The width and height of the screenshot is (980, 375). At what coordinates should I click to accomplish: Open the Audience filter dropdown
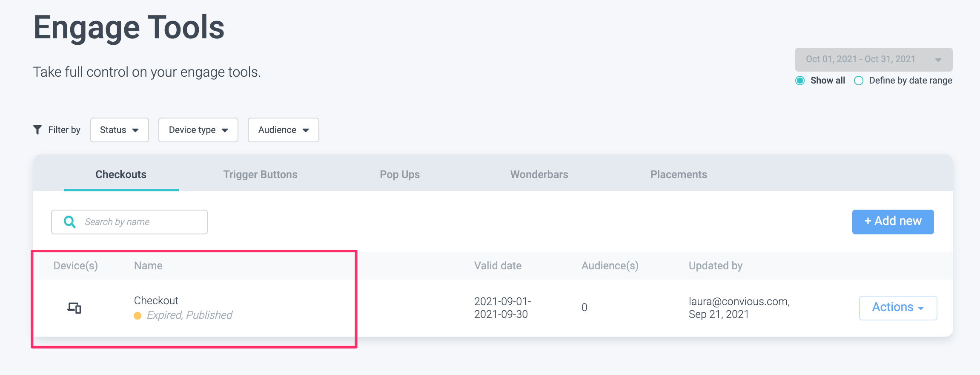click(x=283, y=130)
